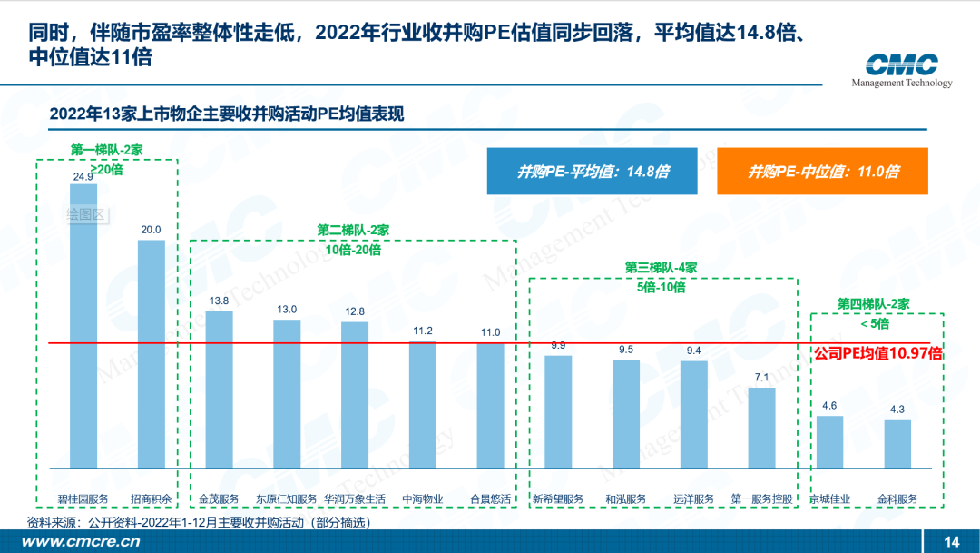Select the 金科服务 axis label
The image size is (980, 553).
point(897,499)
